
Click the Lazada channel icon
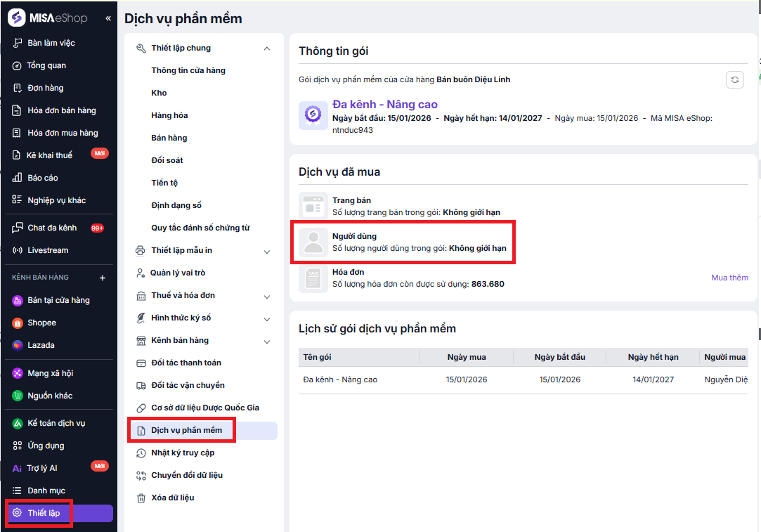18,345
